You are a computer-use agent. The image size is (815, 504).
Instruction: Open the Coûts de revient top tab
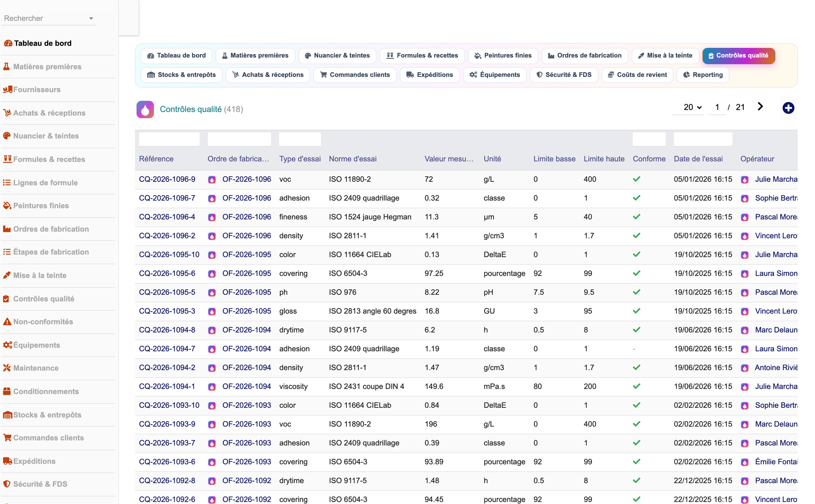click(637, 75)
